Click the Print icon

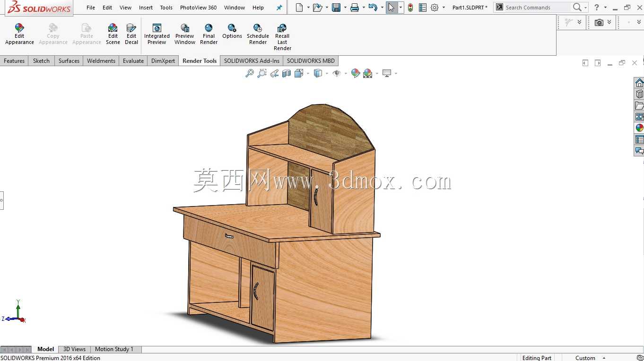(355, 7)
